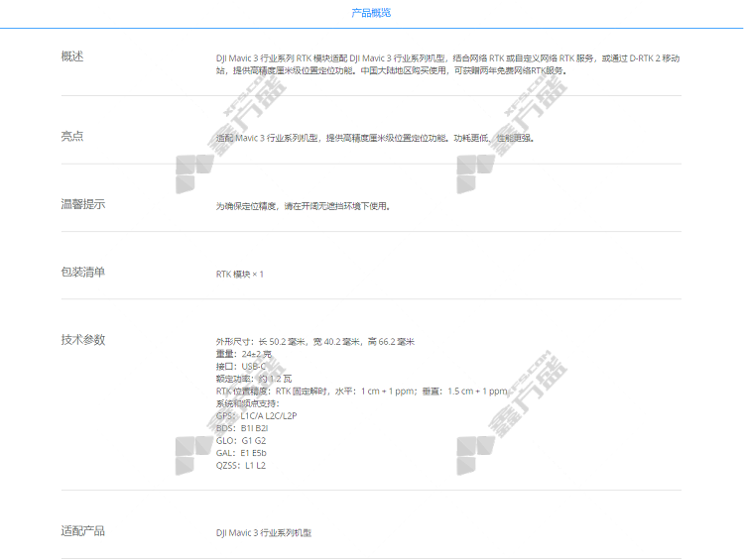Select the 温馨提示 section heading
This screenshot has height=560, width=744.
point(83,204)
